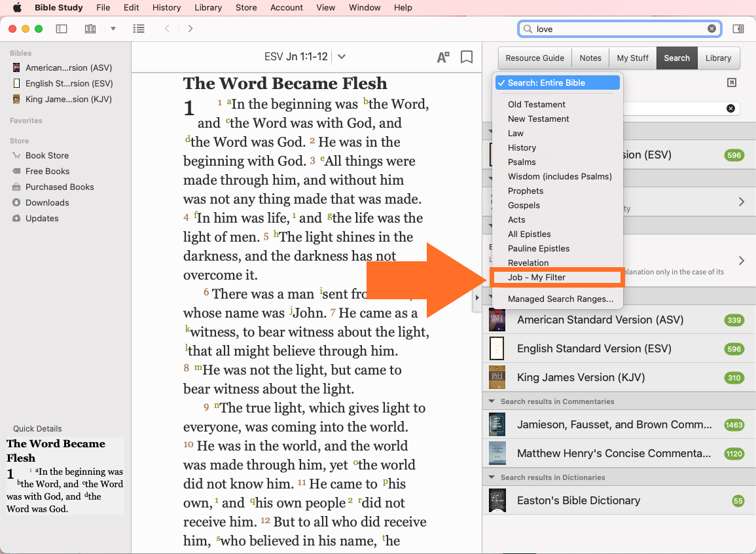The image size is (756, 554).
Task: Open the ESV Jn 1:1-12 passage dropdown
Action: tap(341, 57)
